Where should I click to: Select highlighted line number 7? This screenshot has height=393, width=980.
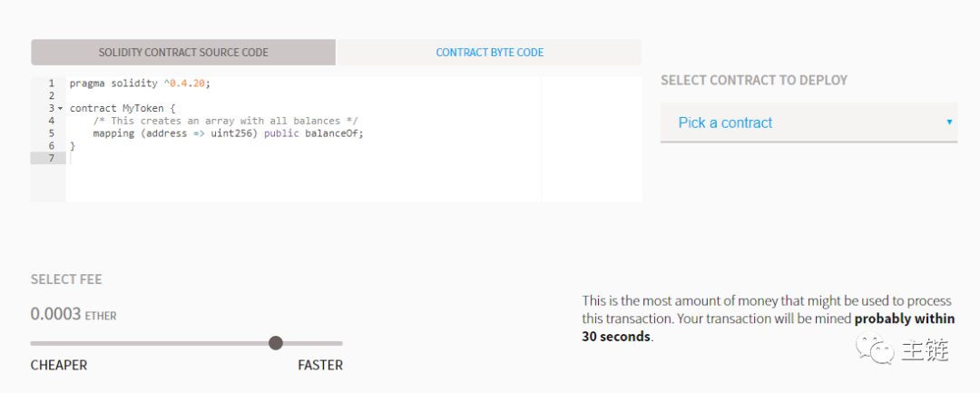[51, 158]
